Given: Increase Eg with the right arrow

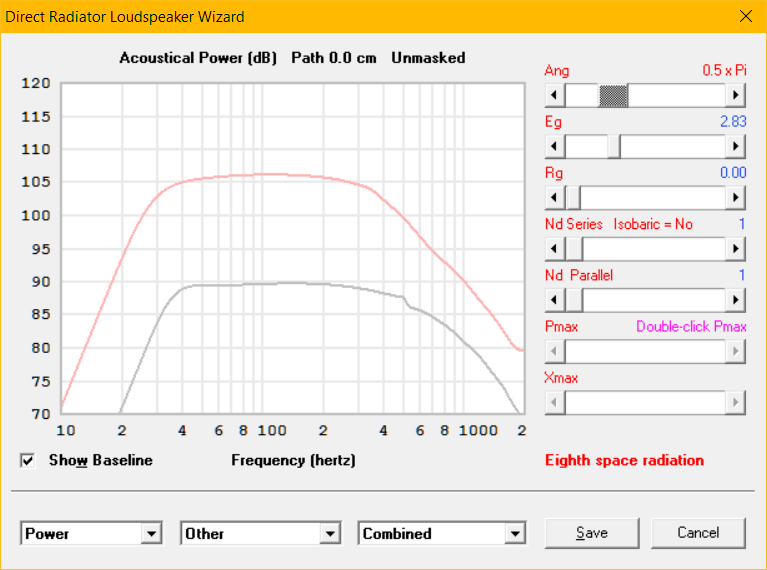Looking at the screenshot, I should 735,146.
